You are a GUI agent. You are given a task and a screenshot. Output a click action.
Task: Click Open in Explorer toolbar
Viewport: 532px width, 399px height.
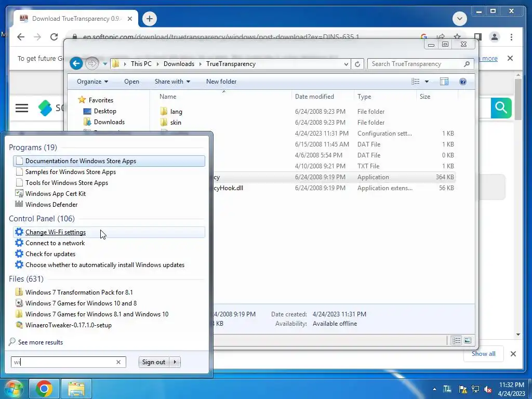click(x=131, y=82)
